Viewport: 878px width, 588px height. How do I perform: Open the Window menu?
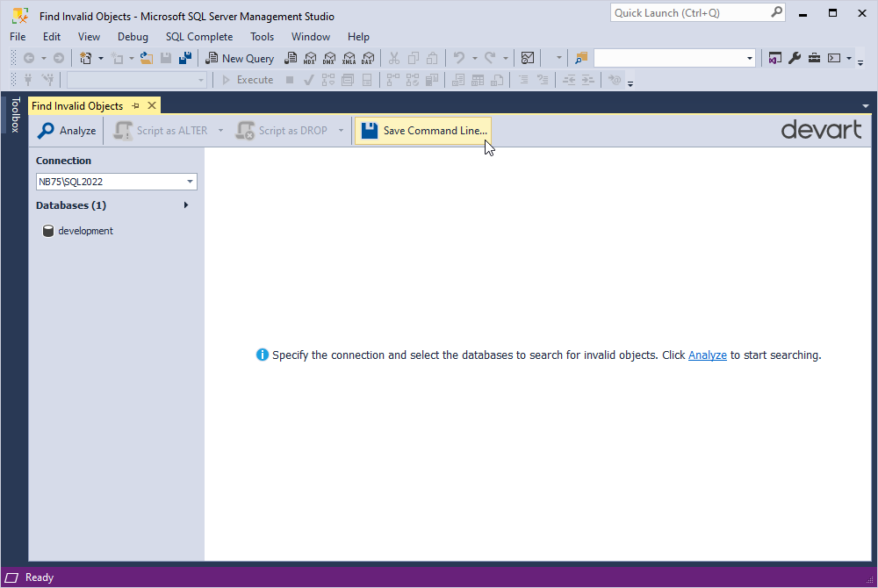310,37
